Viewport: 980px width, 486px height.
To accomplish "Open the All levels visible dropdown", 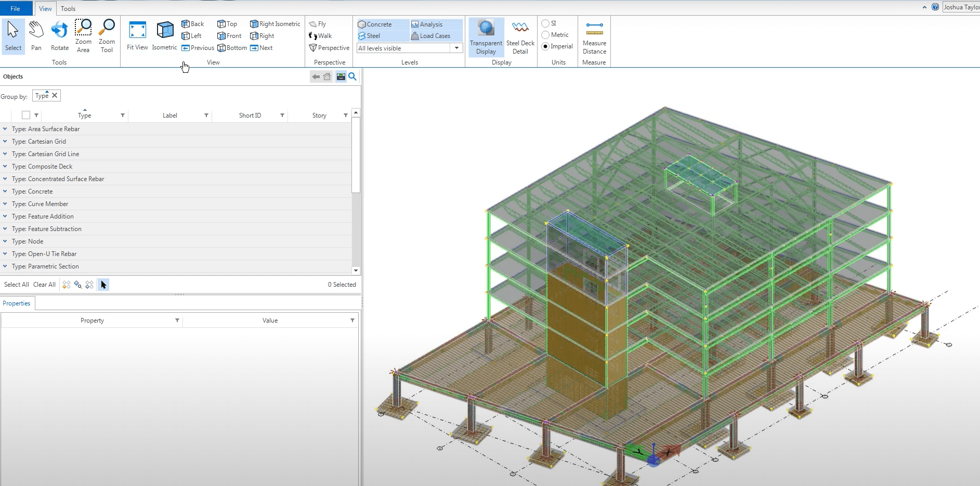I will pos(456,48).
